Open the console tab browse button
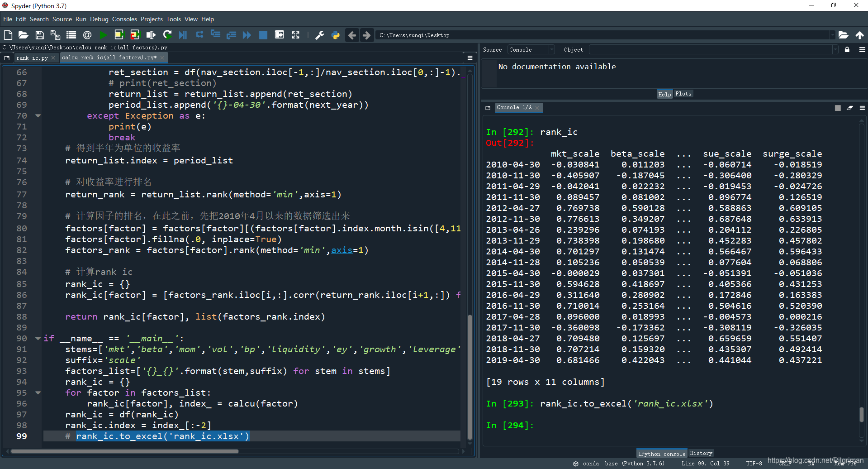 (x=488, y=108)
